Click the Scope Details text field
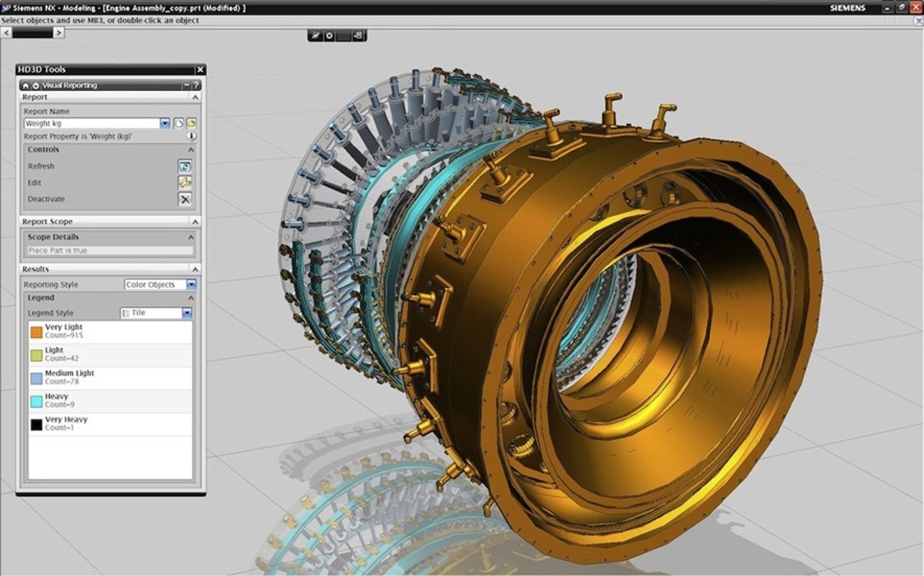Viewport: 924px width, 576px height. tap(109, 251)
